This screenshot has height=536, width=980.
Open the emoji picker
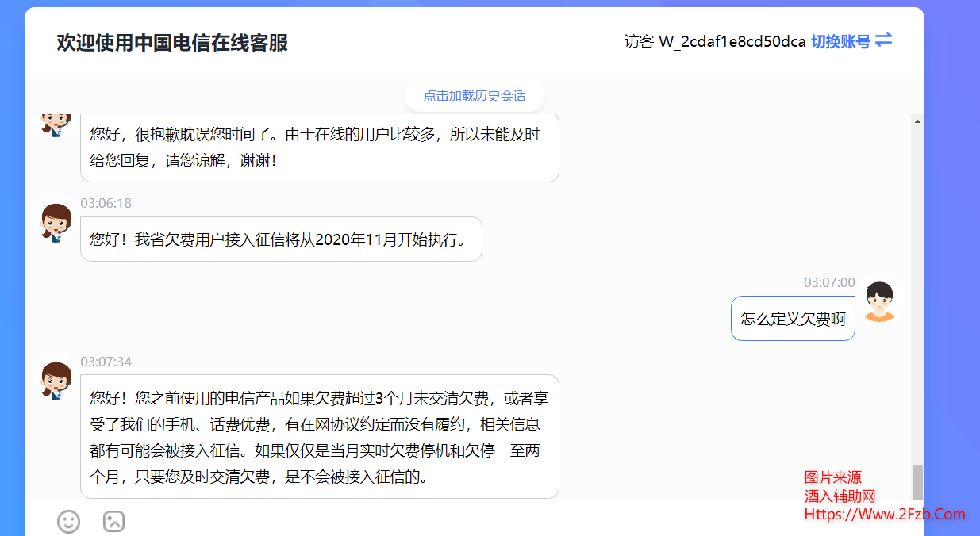[68, 522]
